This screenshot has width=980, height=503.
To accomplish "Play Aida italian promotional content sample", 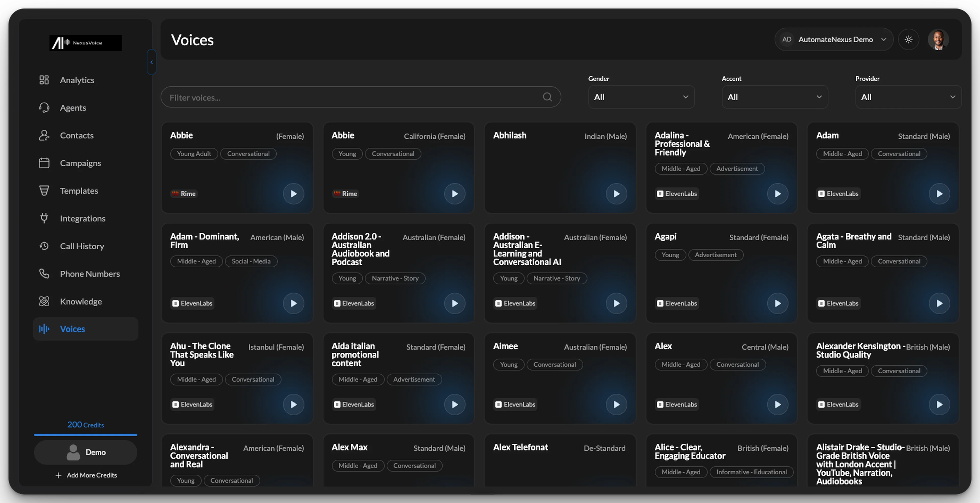I will 455,404.
